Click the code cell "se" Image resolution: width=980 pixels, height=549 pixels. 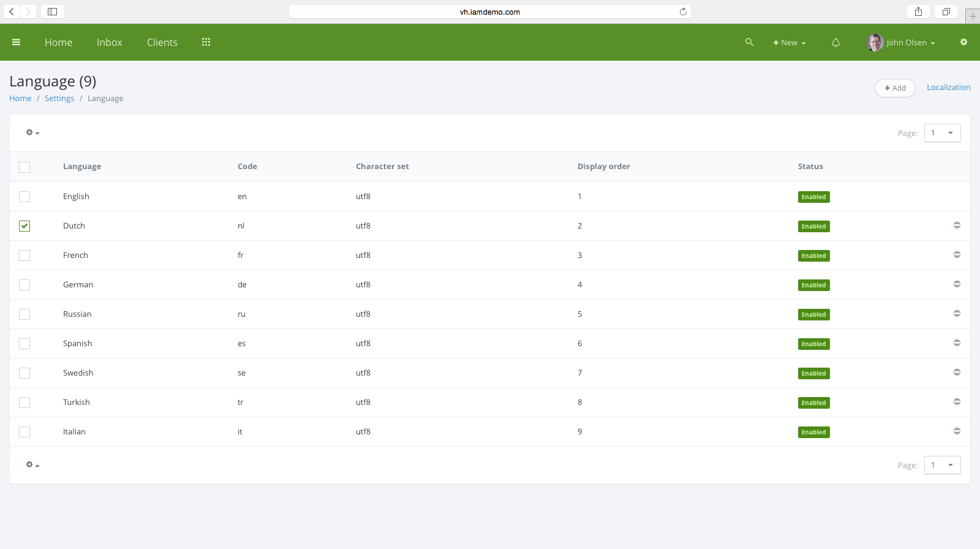(x=241, y=373)
